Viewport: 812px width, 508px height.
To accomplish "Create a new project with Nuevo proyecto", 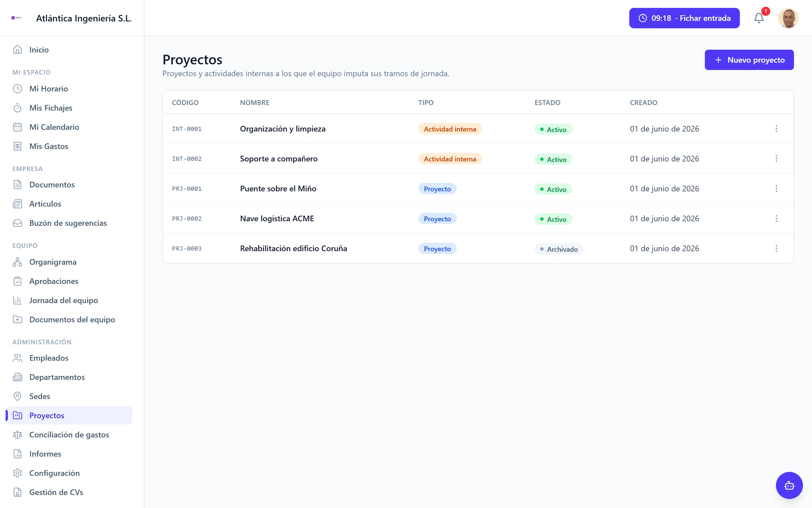I will click(x=749, y=60).
